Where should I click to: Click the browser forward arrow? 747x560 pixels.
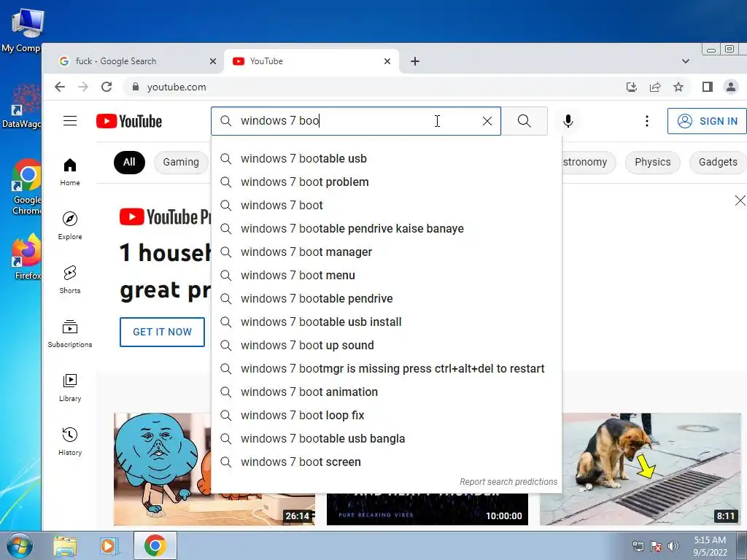pyautogui.click(x=83, y=87)
